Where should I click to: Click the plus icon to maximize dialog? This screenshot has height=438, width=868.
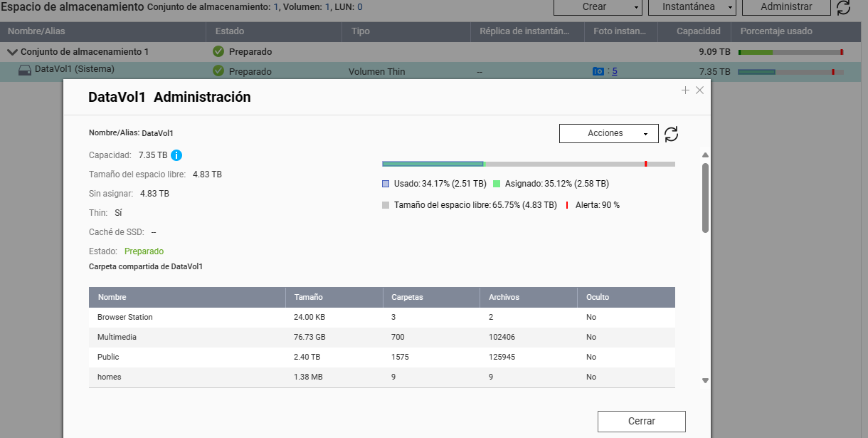(685, 90)
